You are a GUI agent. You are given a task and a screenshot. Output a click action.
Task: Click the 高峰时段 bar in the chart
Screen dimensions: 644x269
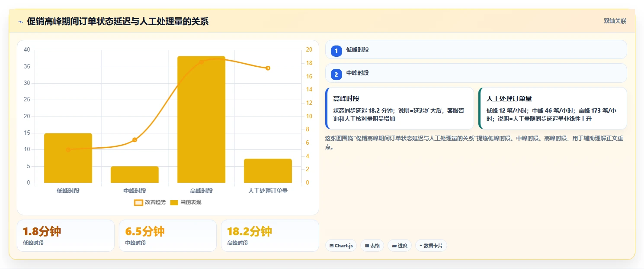[x=201, y=120]
